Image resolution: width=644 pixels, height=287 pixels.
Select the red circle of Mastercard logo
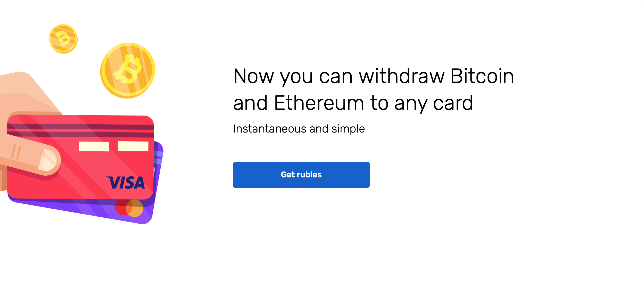pos(122,207)
